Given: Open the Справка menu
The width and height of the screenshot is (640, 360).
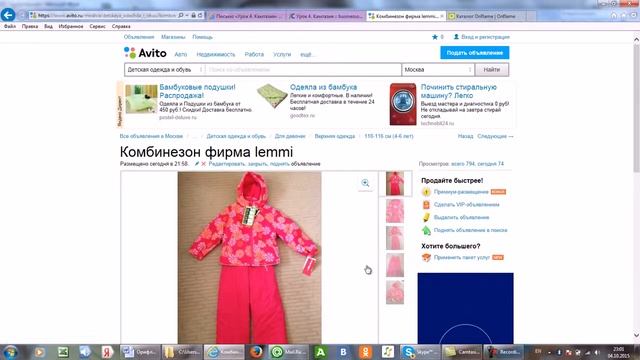Looking at the screenshot, I should tap(121, 26).
